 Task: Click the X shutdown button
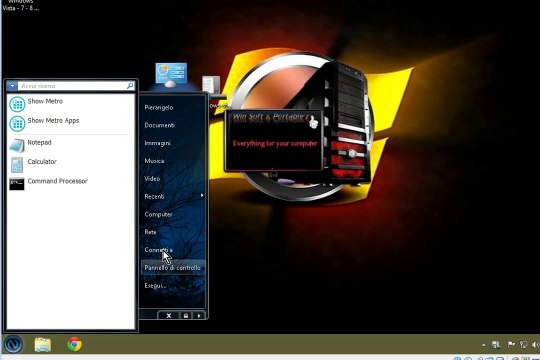point(169,315)
